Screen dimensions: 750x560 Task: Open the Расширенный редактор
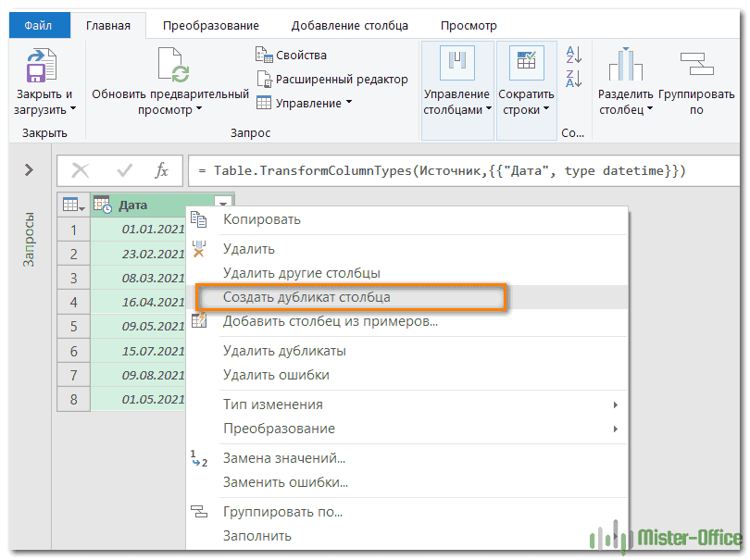coord(331,80)
